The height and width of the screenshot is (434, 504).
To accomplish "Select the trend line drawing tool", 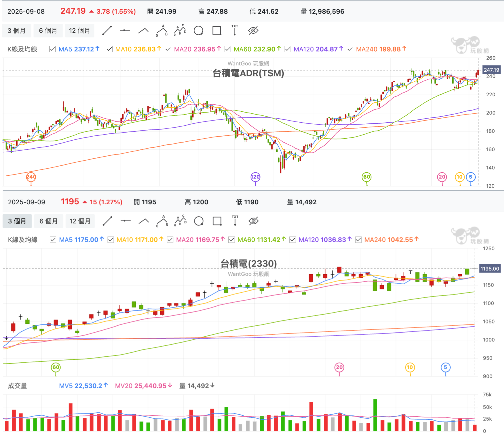I will click(x=107, y=30).
